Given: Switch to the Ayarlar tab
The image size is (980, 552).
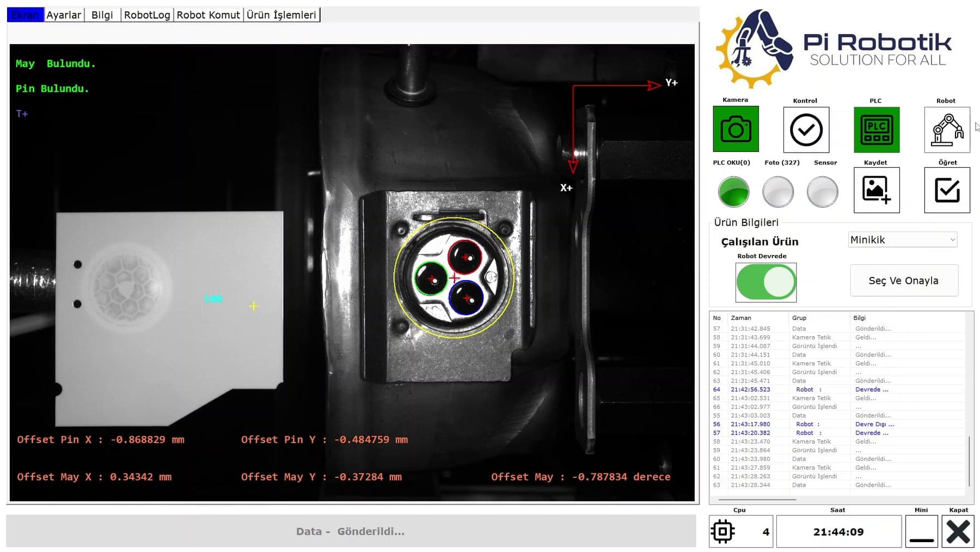Looking at the screenshot, I should pyautogui.click(x=64, y=15).
